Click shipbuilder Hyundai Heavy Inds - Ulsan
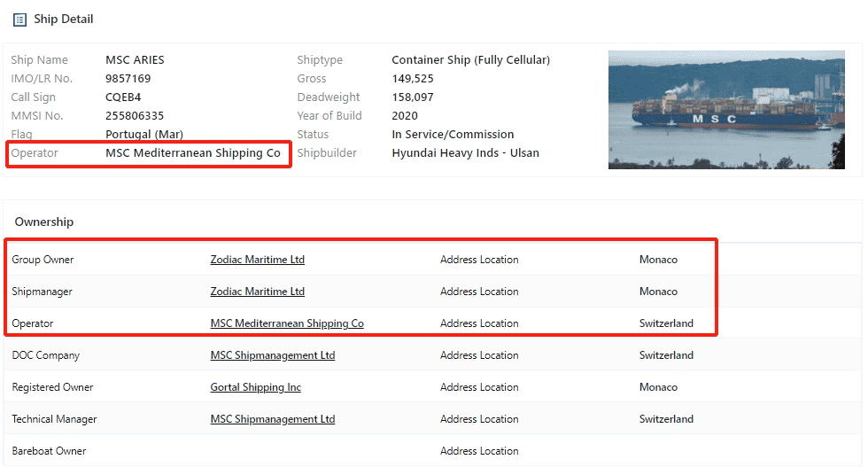 point(465,153)
